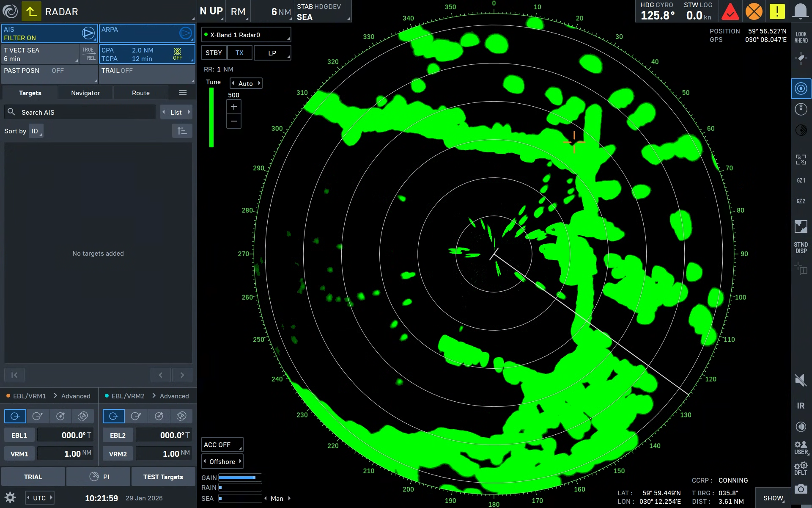Open the Sort by ID dropdown
This screenshot has height=508, width=812.
(36, 131)
